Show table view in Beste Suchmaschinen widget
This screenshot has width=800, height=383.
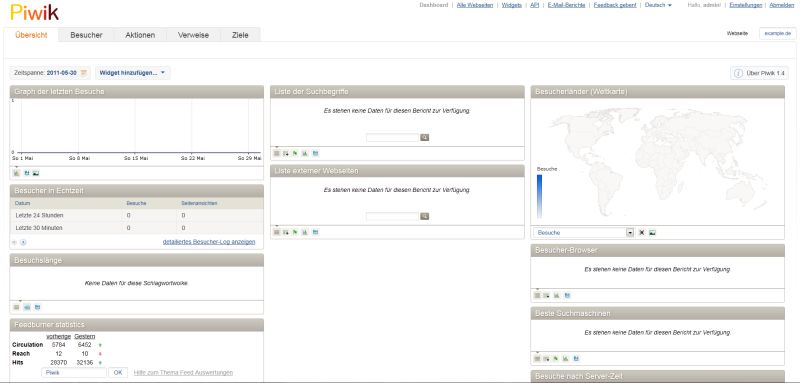537,359
